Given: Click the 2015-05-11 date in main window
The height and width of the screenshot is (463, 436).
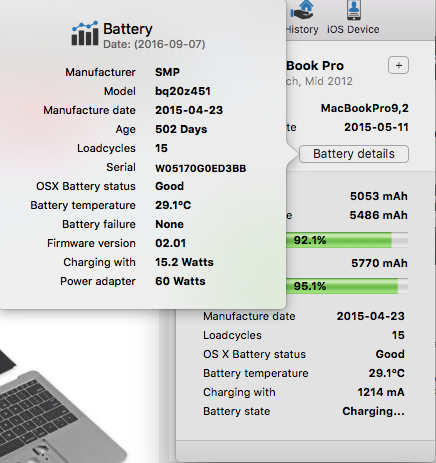Looking at the screenshot, I should [376, 127].
